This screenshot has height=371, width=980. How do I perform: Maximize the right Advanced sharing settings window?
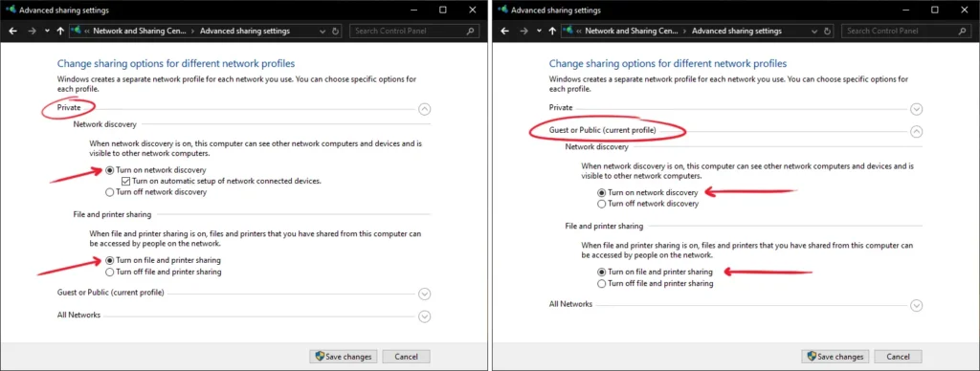pos(934,10)
